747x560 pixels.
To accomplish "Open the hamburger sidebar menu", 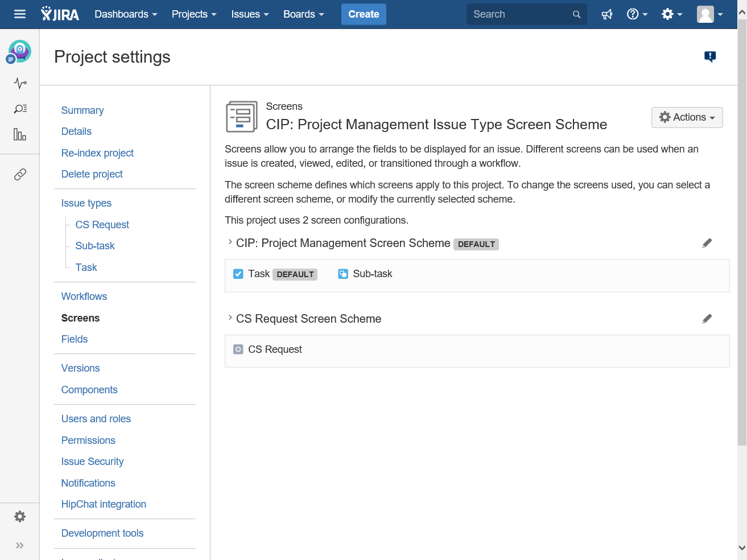I will (20, 14).
